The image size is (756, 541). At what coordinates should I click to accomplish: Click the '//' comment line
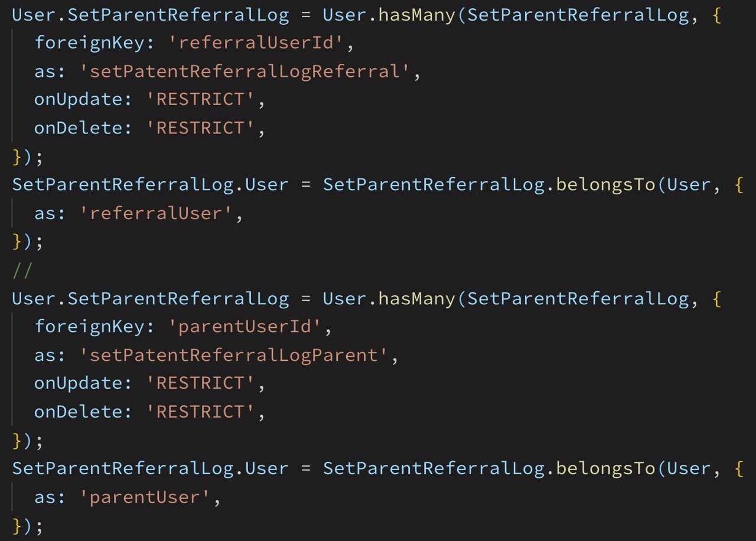click(22, 269)
